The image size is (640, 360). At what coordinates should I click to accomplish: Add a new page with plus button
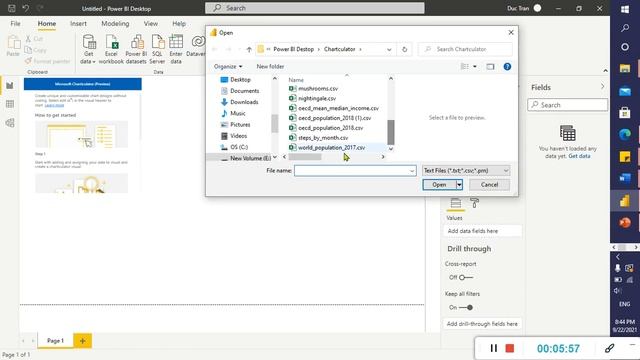[x=82, y=340]
